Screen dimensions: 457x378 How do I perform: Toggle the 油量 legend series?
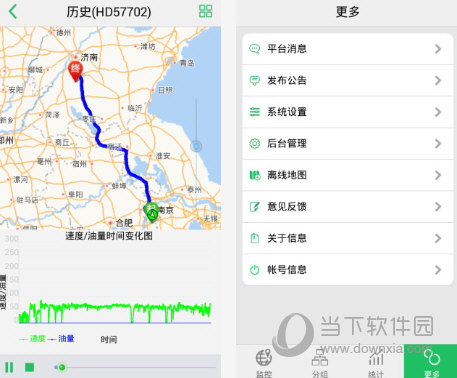[61, 339]
